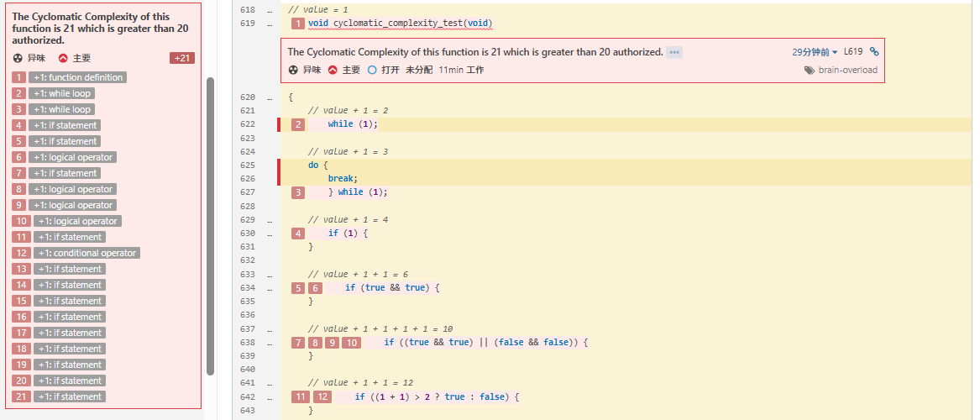Expand line 637 options ellipsis
This screenshot has width=980, height=420.
270,328
